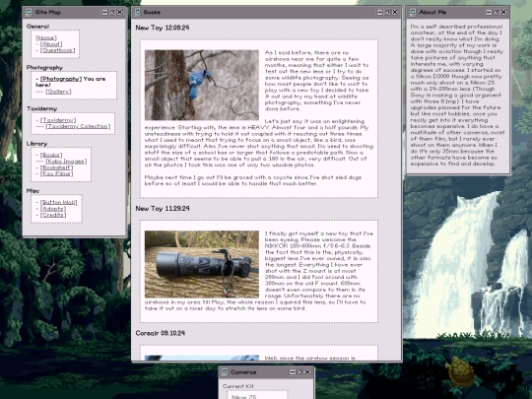The image size is (532, 399).
Task: Maximize the Cameras window
Action: point(299,372)
